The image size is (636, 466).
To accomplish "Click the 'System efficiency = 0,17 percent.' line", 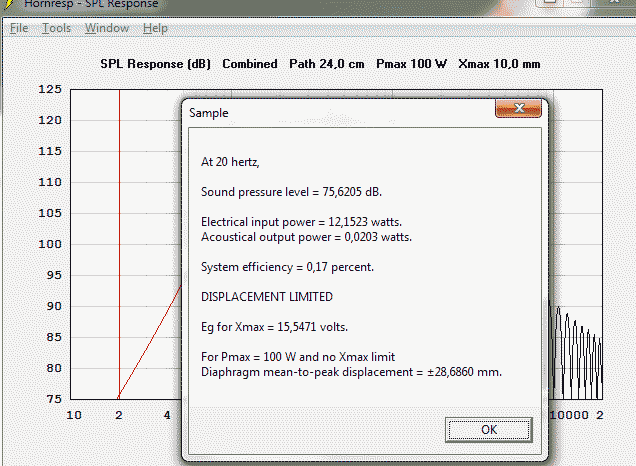I will tap(287, 267).
